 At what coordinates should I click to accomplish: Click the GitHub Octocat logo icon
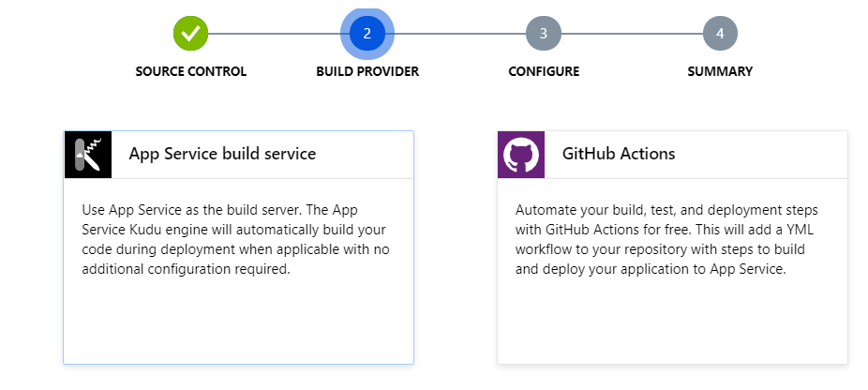[x=520, y=154]
